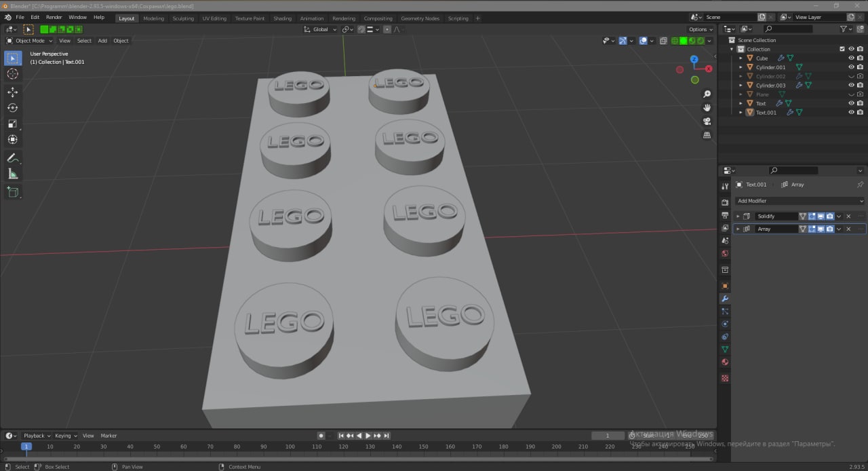Select the Scale tool
This screenshot has height=471, width=868.
tap(13, 124)
